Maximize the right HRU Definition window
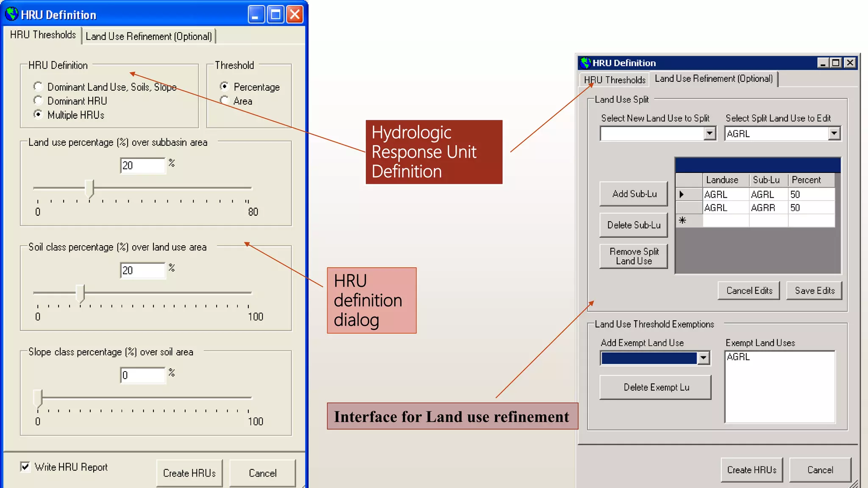Screen dimensions: 868x488 click(x=836, y=63)
